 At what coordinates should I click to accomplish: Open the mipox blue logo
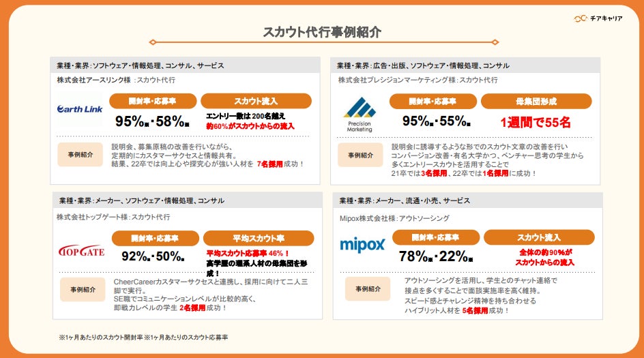pos(362,244)
